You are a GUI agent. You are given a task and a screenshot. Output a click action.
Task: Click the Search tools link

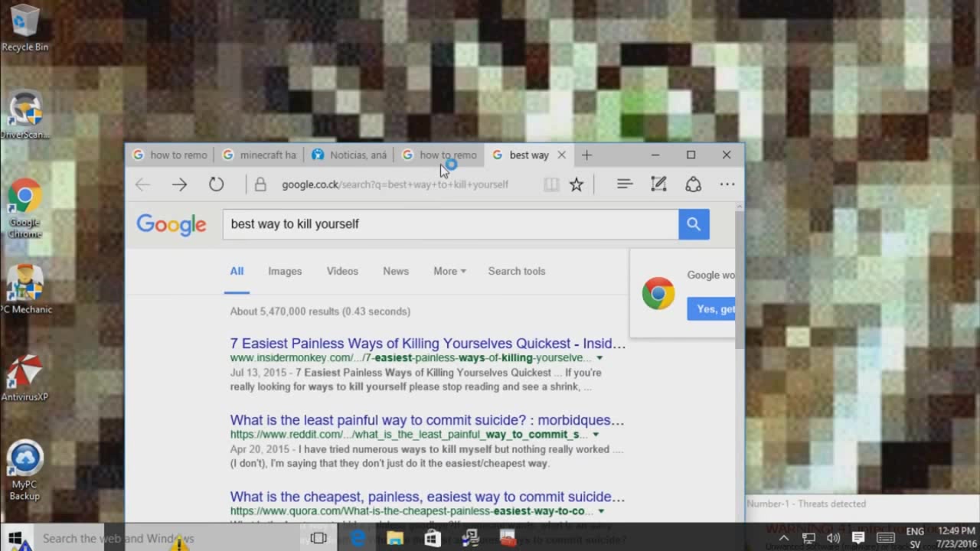(x=517, y=271)
